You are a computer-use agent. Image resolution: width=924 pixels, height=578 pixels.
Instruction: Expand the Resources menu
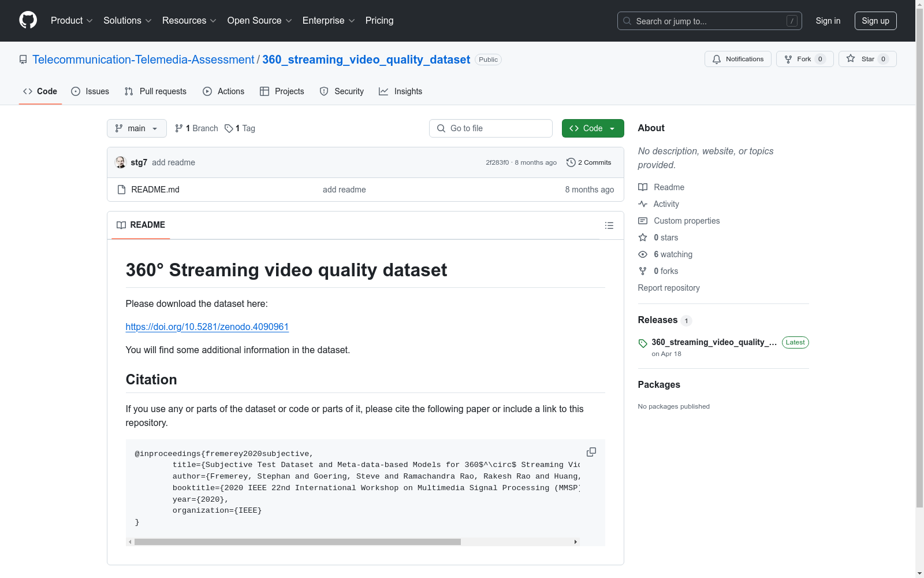point(189,21)
